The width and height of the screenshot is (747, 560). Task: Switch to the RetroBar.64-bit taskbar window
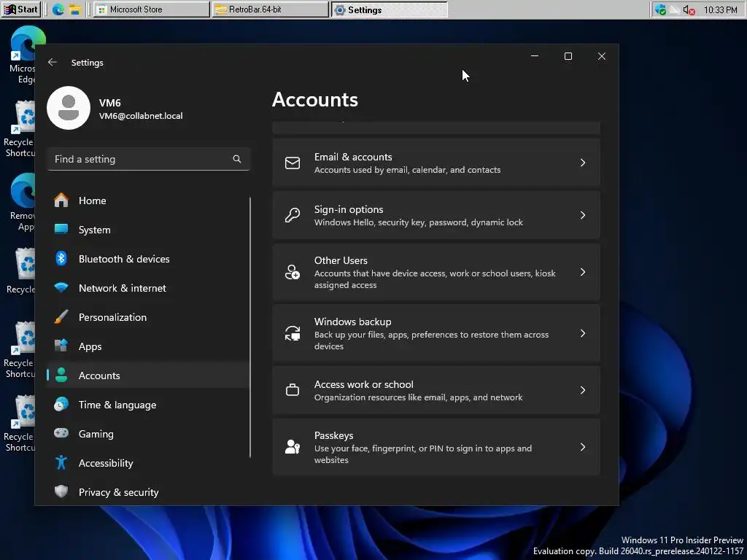(270, 9)
